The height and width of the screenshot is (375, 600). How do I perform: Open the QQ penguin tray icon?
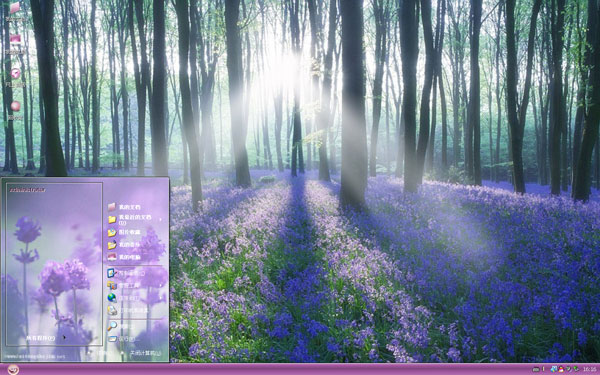(x=561, y=369)
